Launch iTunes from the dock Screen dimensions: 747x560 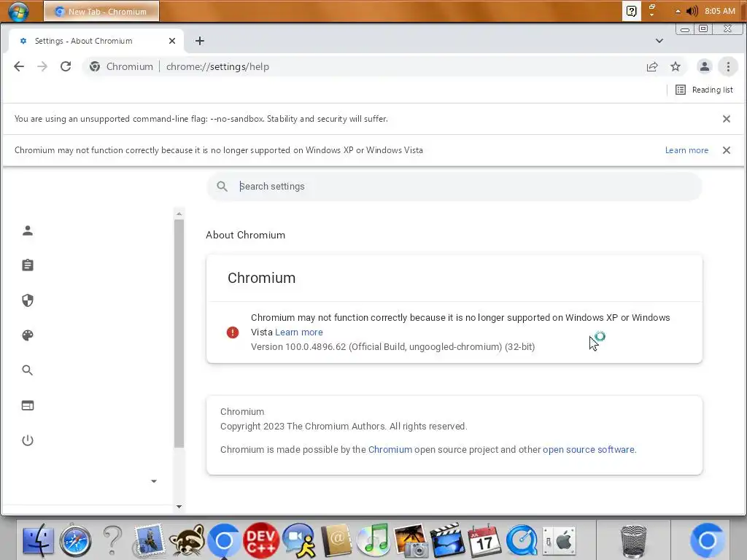(x=373, y=540)
